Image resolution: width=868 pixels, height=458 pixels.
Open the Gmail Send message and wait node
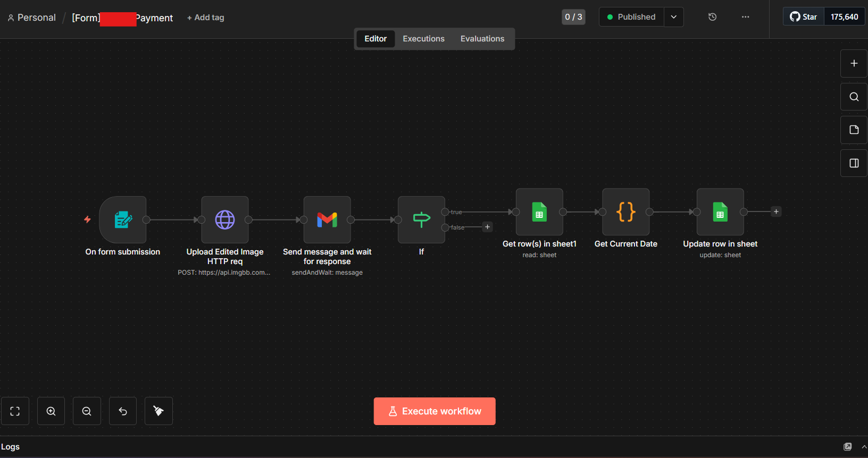[327, 219]
